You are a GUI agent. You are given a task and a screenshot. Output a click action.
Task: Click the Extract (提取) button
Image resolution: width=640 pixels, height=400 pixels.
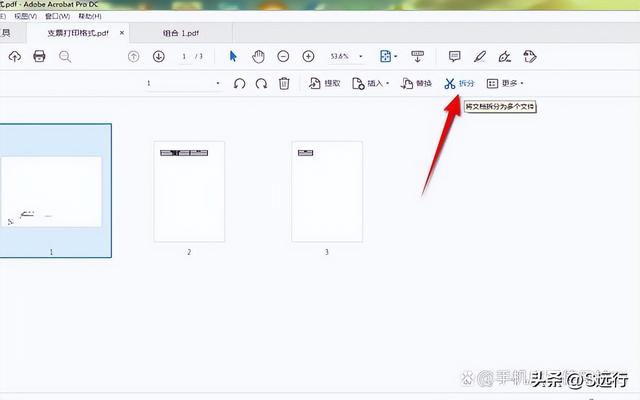point(324,84)
